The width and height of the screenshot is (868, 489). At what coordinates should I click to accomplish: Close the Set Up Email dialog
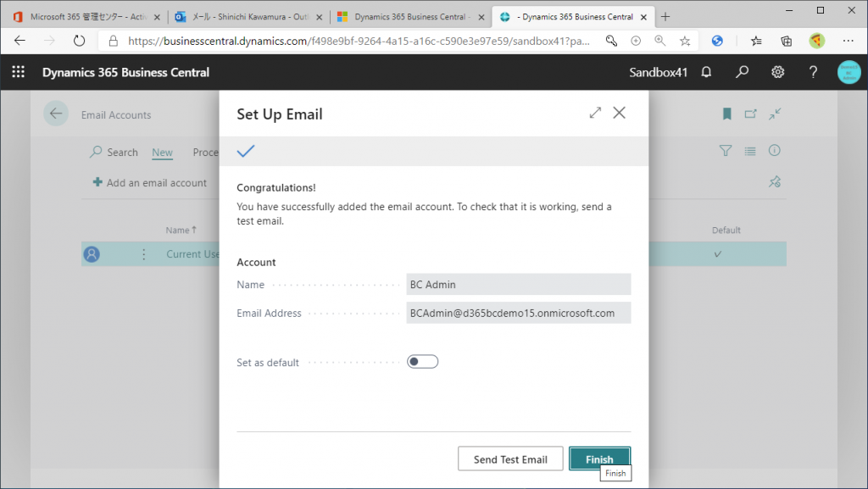(620, 113)
